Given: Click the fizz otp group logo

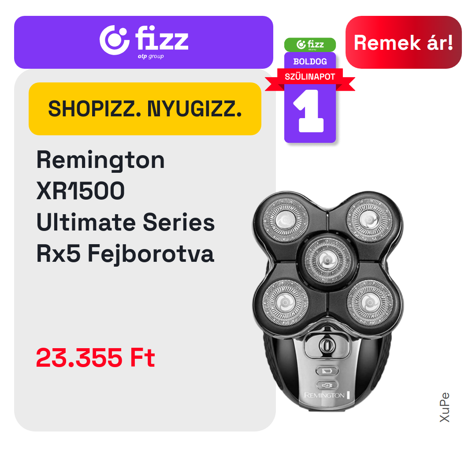Looking at the screenshot, I should click(144, 41).
